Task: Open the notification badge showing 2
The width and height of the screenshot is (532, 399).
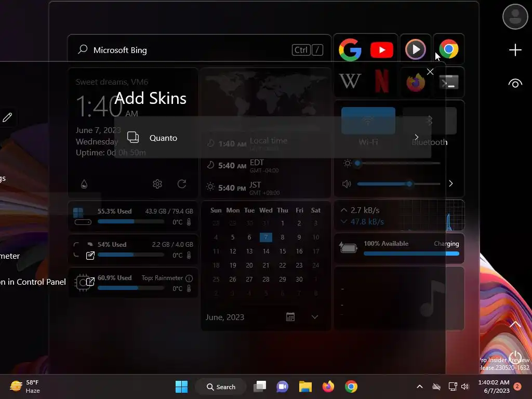Action: coord(517,387)
